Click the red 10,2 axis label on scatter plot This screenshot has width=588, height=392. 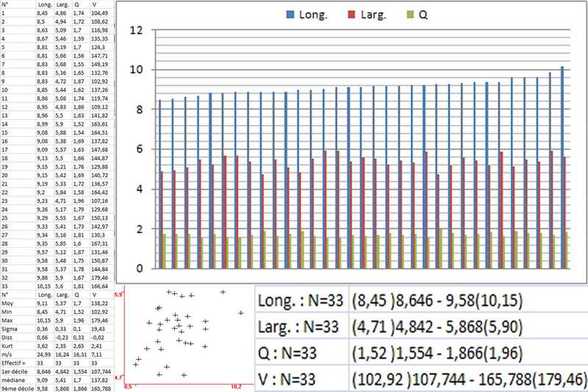[x=237, y=385]
